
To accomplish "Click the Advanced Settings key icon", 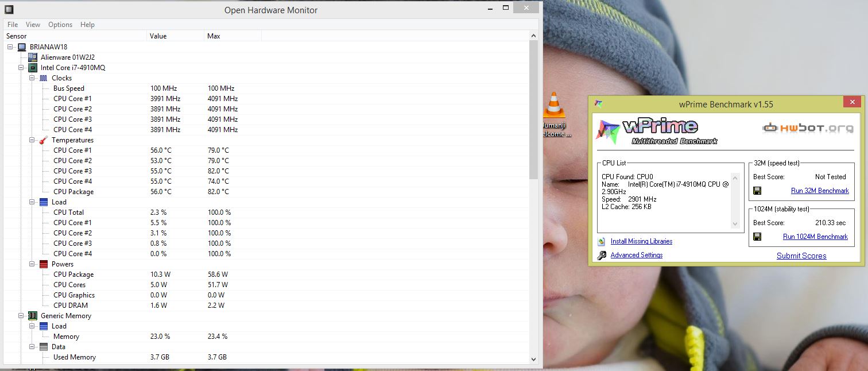I will pos(602,256).
